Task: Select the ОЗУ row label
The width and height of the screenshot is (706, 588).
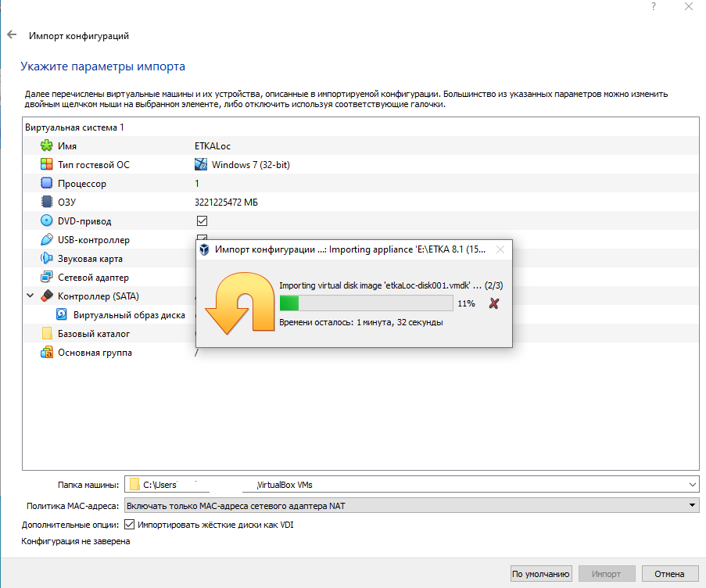Action: tap(66, 203)
